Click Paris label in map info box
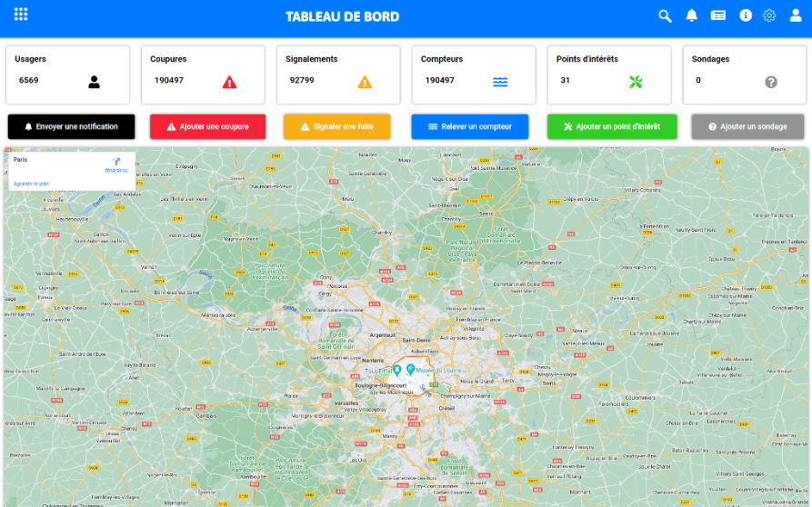Screen dimensions: 812x507 tap(20, 159)
